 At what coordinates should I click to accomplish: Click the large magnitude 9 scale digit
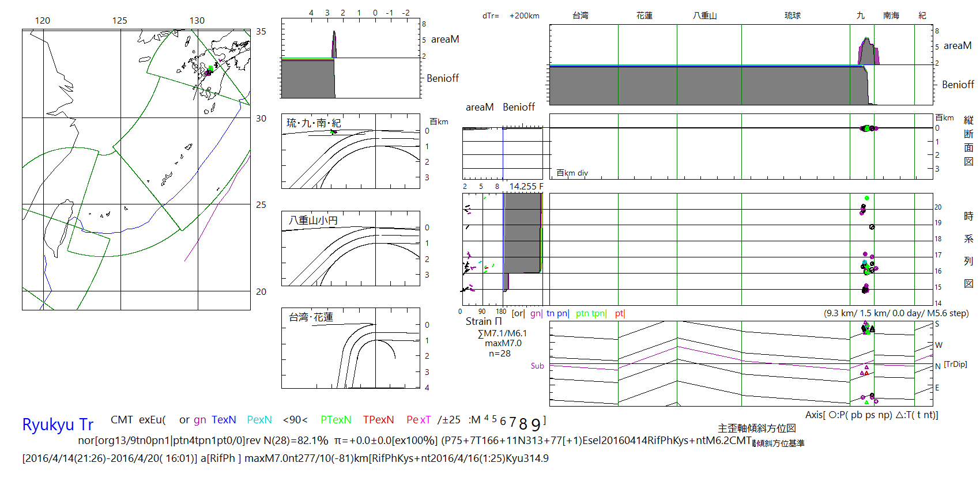(x=536, y=424)
